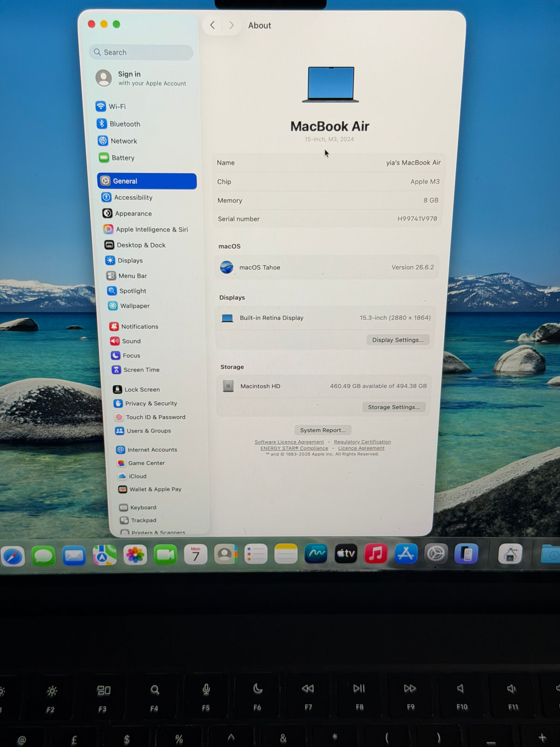Open Internet Accounts settings
The image size is (560, 747).
147,450
